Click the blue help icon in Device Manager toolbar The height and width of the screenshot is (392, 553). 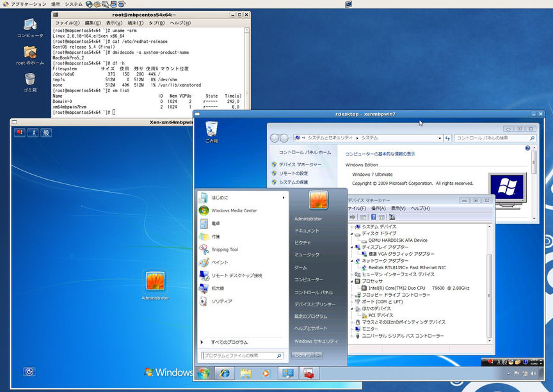[374, 217]
